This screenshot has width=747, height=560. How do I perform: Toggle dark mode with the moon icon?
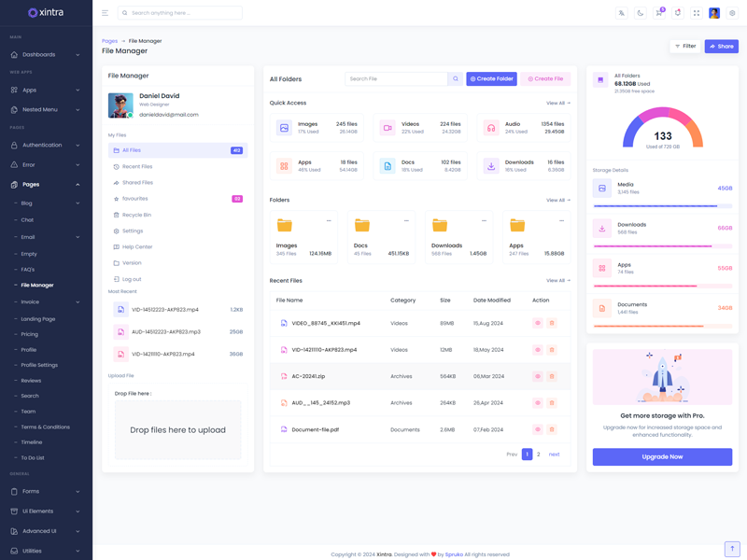641,13
